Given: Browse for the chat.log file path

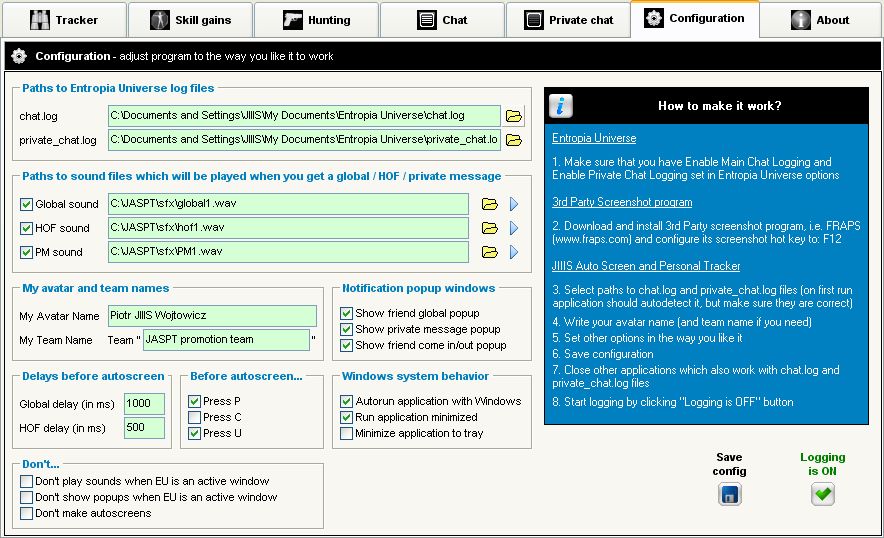Looking at the screenshot, I should coord(514,116).
